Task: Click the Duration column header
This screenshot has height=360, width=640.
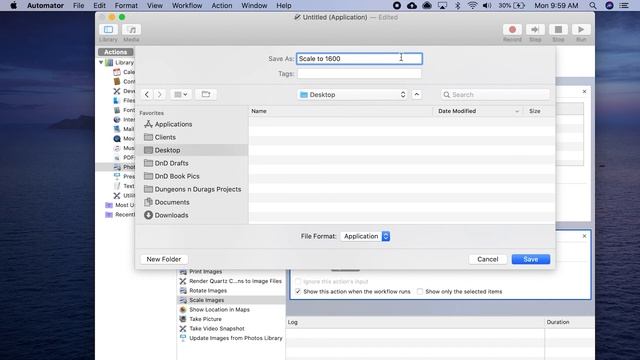Action: click(569, 322)
